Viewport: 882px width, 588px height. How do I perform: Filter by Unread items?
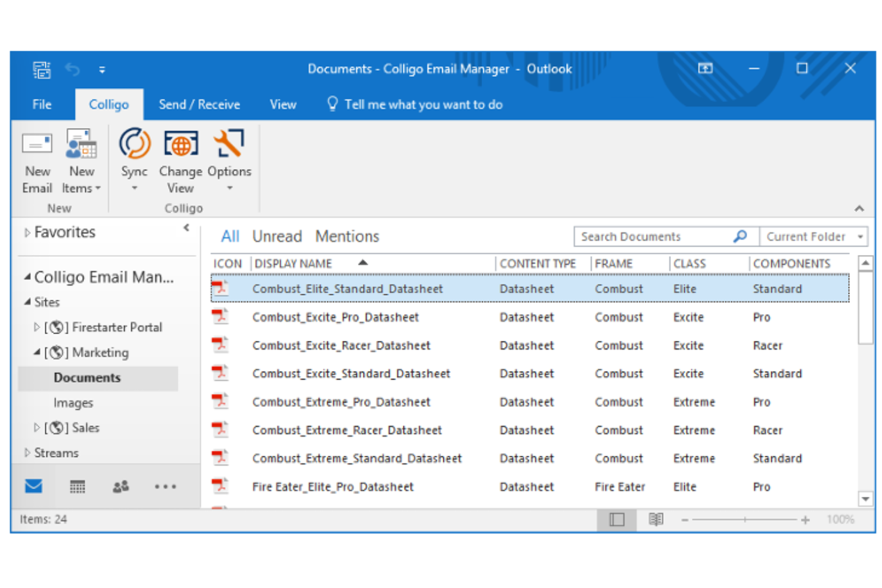coord(277,237)
